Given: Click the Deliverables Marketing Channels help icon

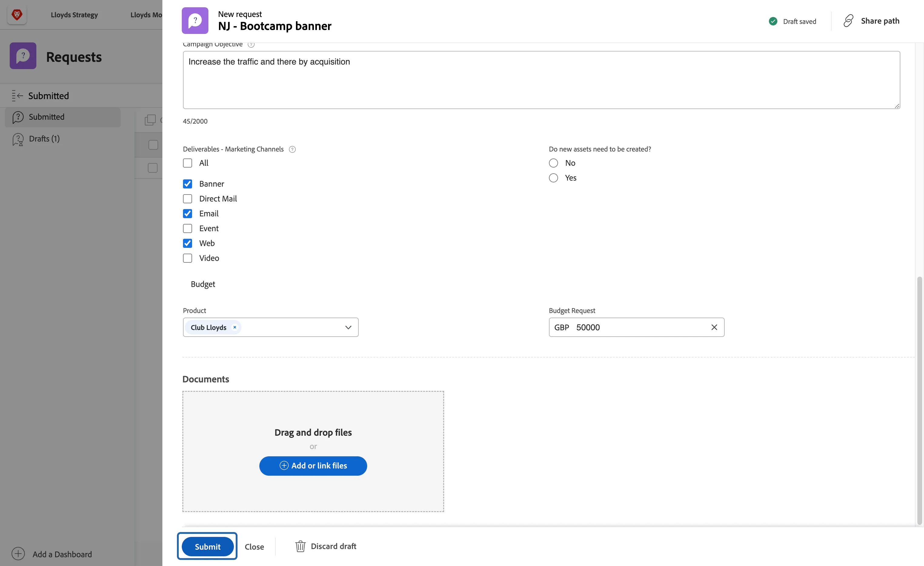Looking at the screenshot, I should [293, 149].
